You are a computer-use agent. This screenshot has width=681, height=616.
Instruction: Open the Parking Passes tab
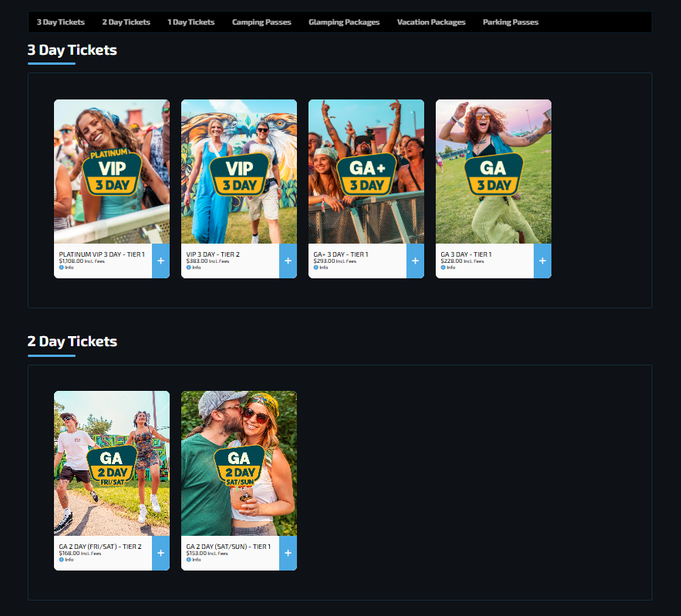point(511,22)
